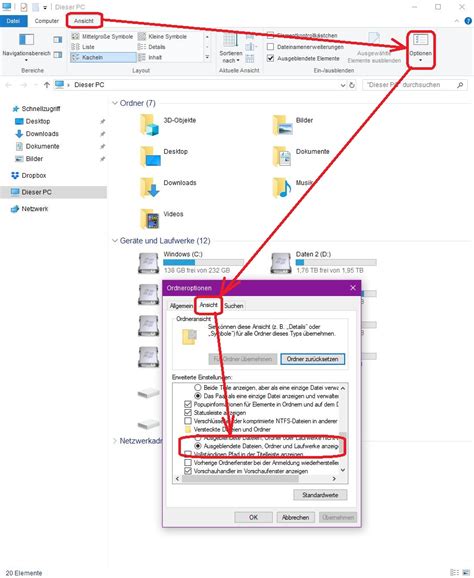The width and height of the screenshot is (474, 578).
Task: Uncheck Ausgeblendete Elemente in the ribbon
Action: (271, 58)
